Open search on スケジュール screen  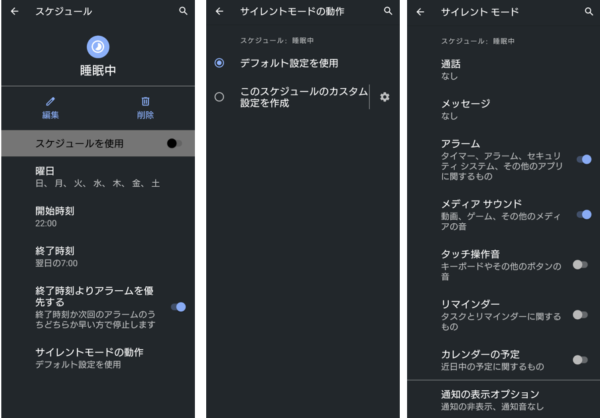[x=183, y=11]
